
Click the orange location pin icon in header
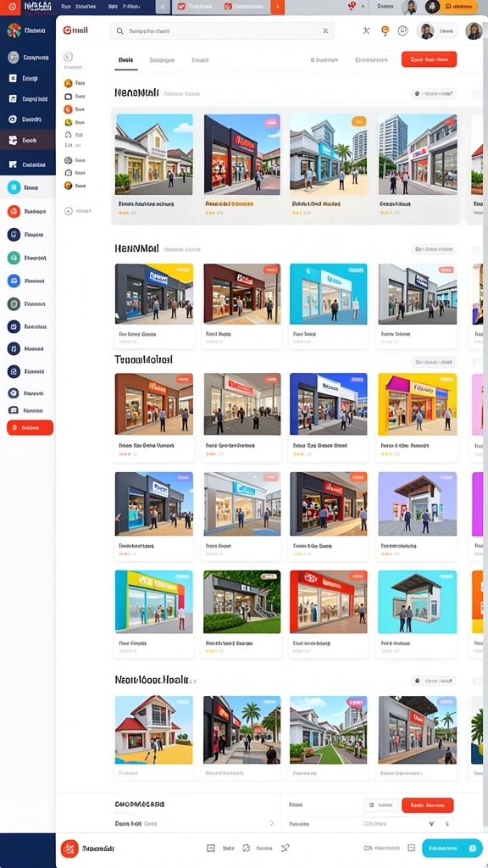coord(385,31)
